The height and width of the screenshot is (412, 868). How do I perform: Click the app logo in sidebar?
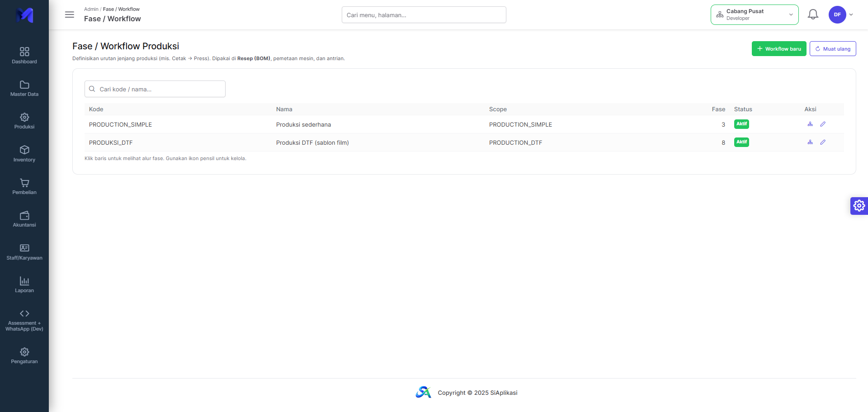click(x=24, y=15)
